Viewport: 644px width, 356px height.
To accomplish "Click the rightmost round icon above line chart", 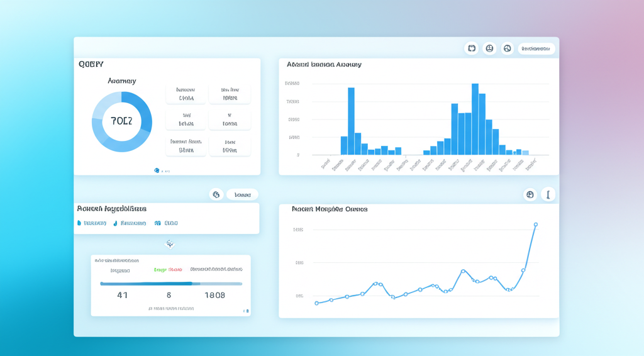I will tap(548, 195).
